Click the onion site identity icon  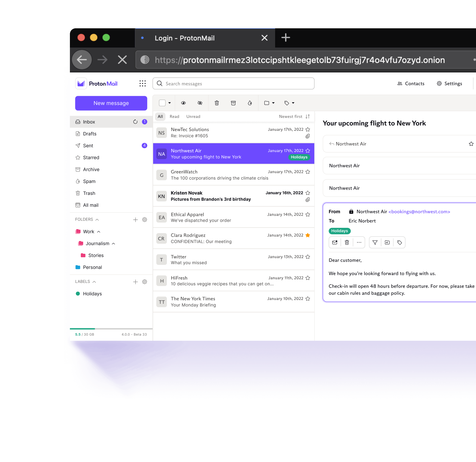pos(145,60)
